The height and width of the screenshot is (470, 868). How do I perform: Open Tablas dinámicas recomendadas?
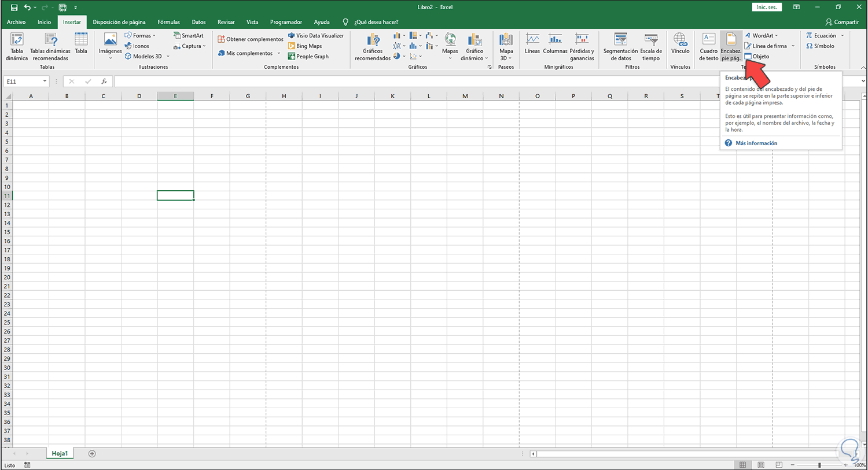50,47
